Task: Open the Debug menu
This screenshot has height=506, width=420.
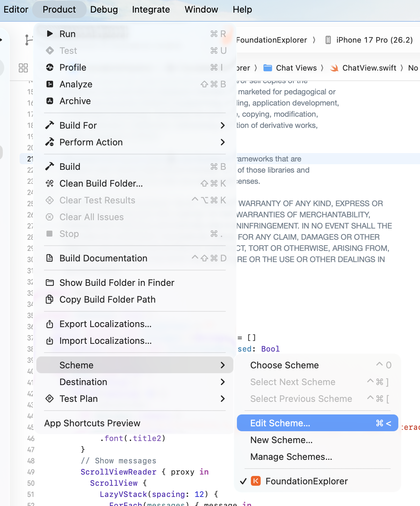Action: click(x=104, y=9)
